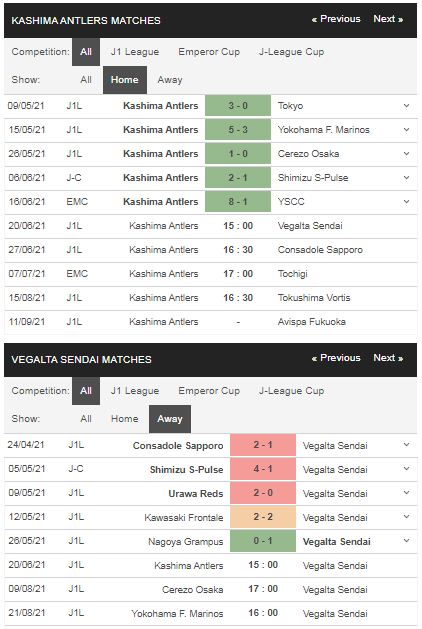Go to Next Kashima Antlers matches
Viewport: 422px width, 629px height.
[388, 19]
